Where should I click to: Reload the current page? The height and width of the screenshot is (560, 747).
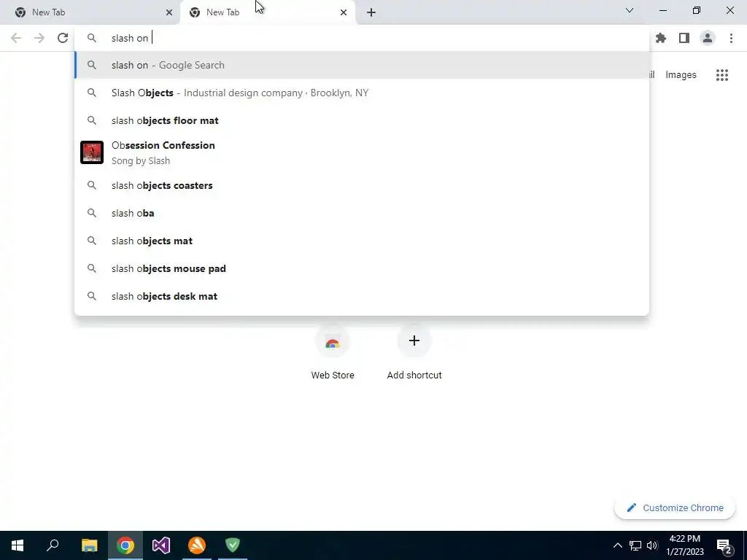63,38
